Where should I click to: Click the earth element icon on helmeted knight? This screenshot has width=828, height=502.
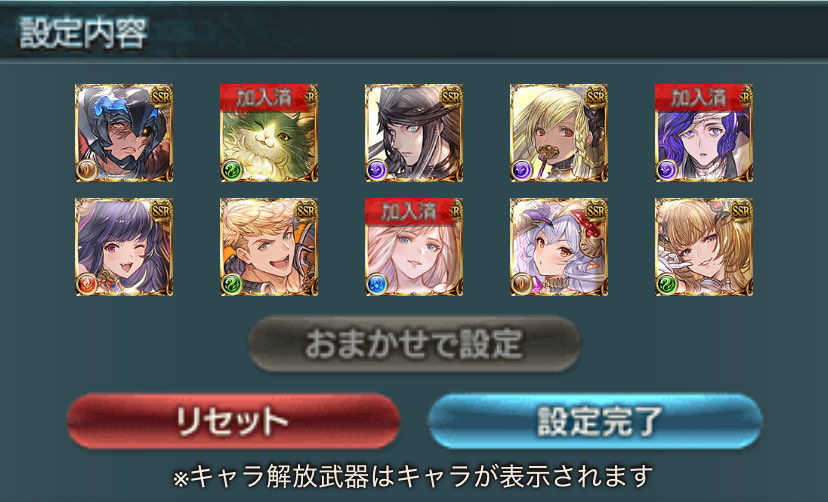click(x=87, y=170)
